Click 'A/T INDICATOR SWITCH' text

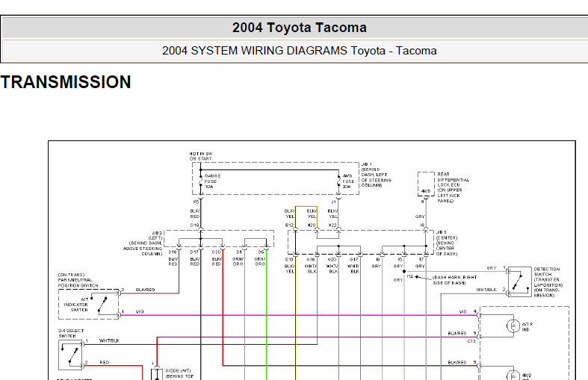pos(75,305)
